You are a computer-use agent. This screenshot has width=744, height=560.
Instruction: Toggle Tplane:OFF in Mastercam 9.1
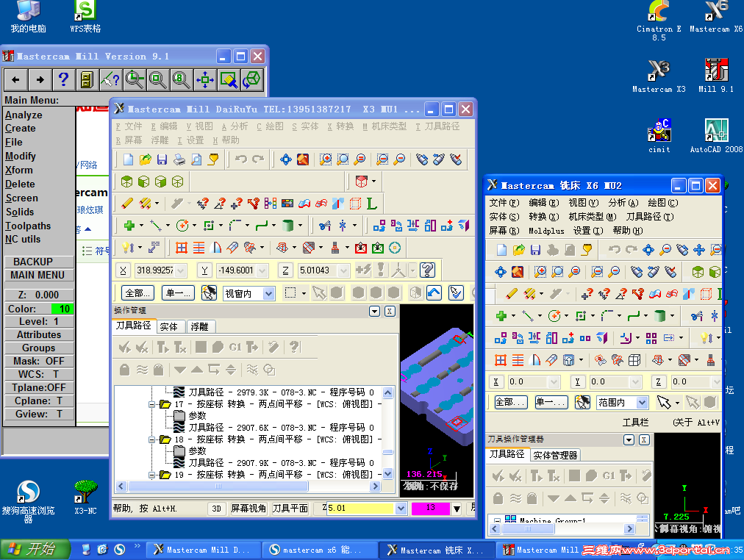[x=39, y=387]
